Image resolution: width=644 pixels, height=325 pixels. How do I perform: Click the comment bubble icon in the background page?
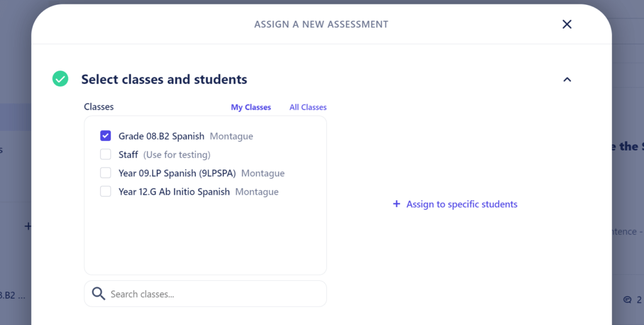[627, 300]
